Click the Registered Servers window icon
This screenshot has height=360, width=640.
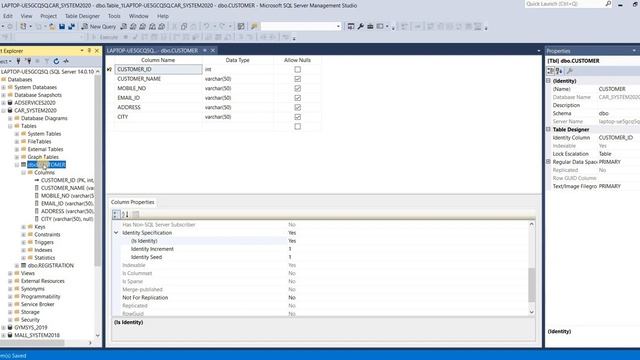pyautogui.click(x=351, y=27)
